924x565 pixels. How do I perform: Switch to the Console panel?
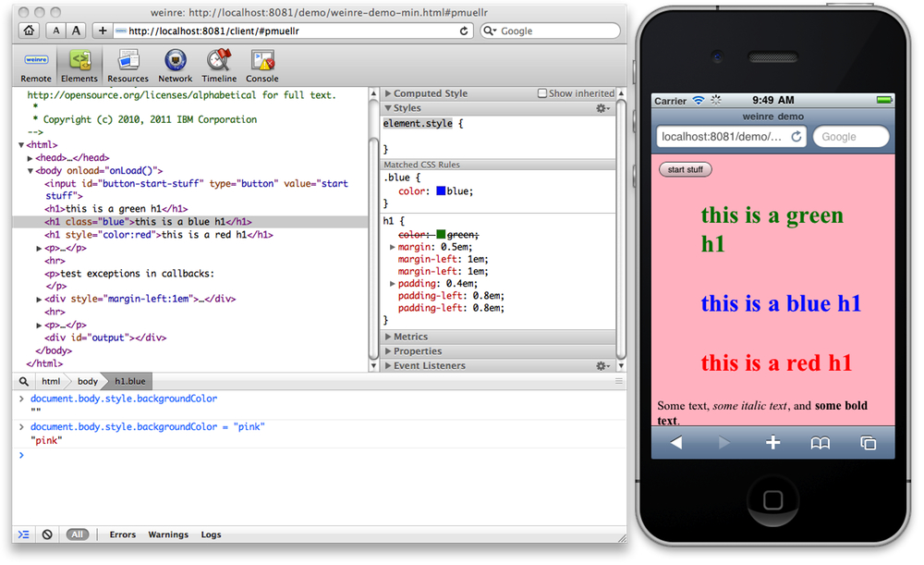pyautogui.click(x=261, y=65)
